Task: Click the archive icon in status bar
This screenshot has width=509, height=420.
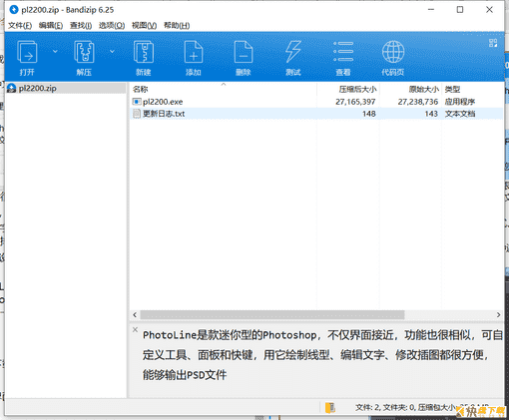Action: coord(330,408)
